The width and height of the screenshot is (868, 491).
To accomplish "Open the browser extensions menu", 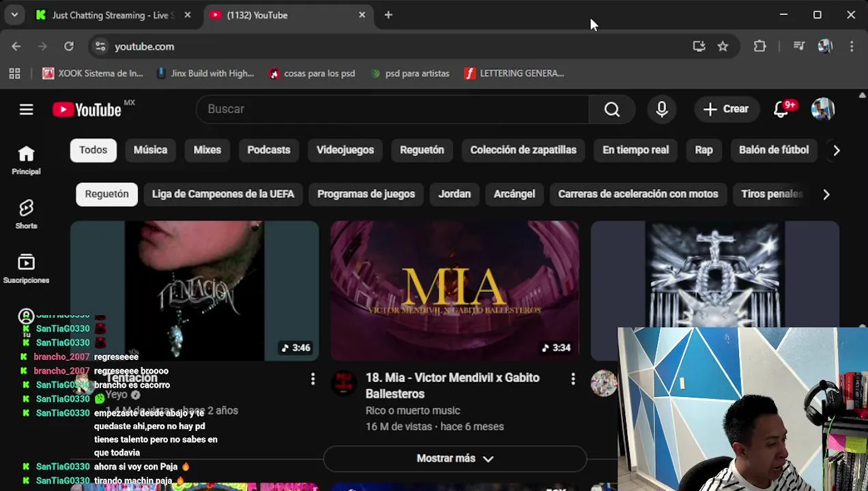I will coord(759,46).
